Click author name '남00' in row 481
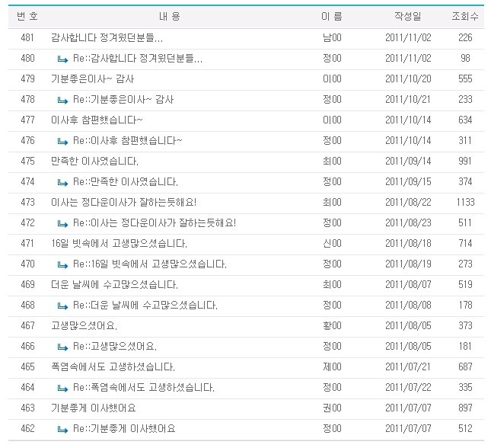 coord(332,38)
